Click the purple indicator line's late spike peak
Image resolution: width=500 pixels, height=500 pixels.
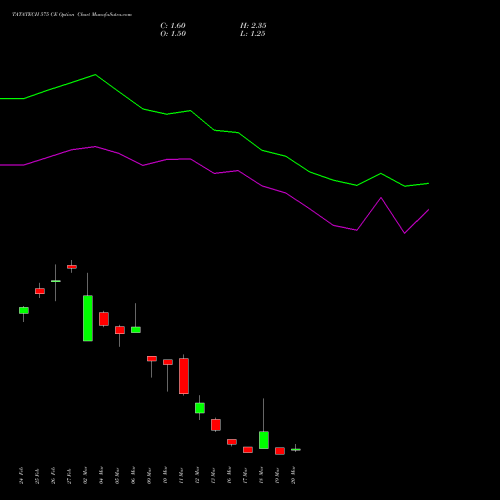381,198
